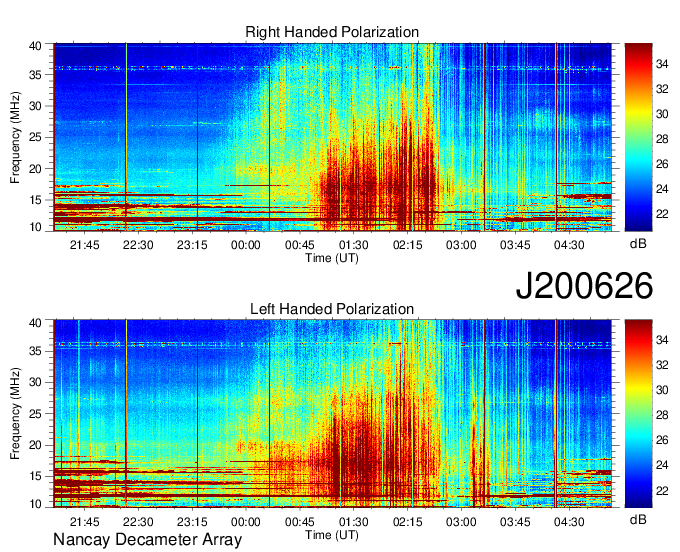Screen dimensions: 680x552
Task: Click 21:45 time tick under Left Handed plot
Action: 84,522
